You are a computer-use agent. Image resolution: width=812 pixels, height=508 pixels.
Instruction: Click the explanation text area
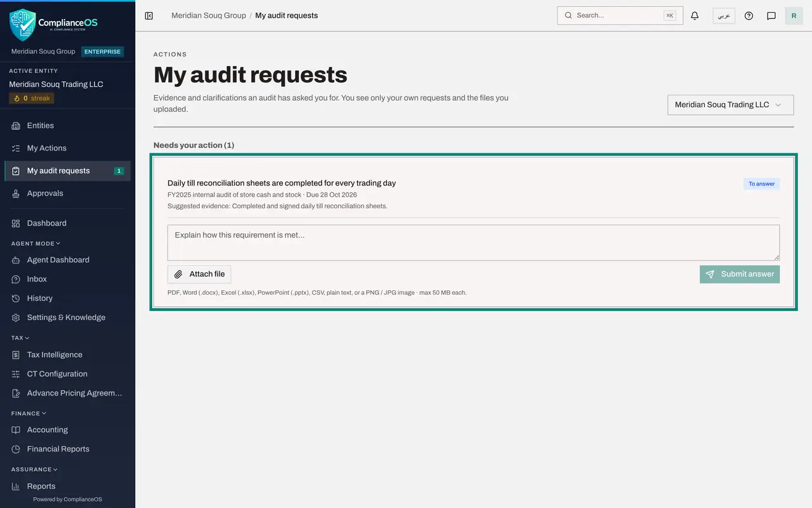(473, 243)
